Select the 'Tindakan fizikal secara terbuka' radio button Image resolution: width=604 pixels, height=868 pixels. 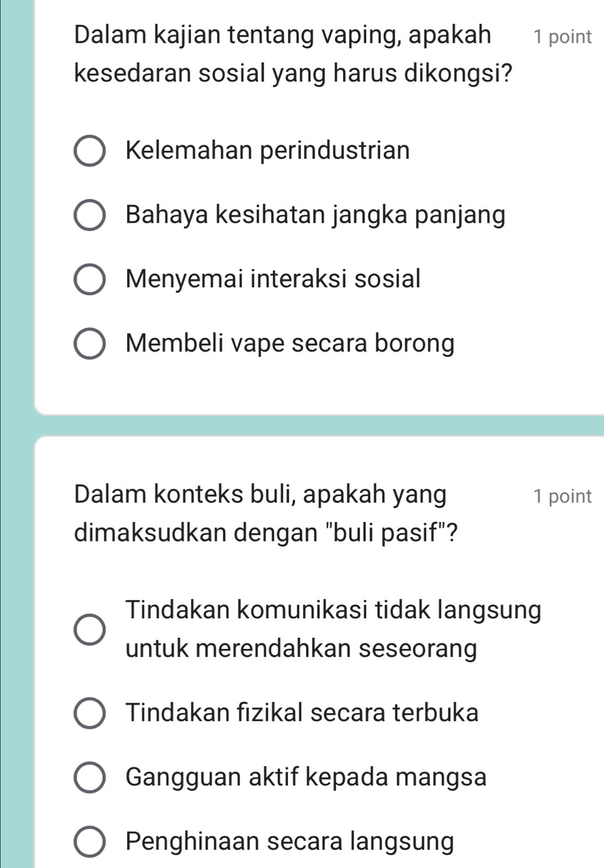[90, 713]
